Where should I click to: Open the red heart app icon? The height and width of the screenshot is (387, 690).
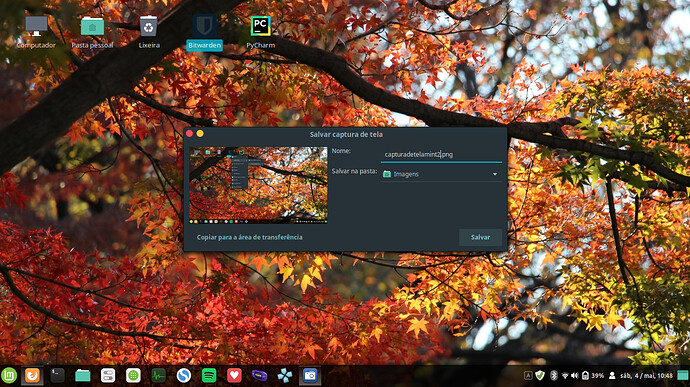coord(234,376)
